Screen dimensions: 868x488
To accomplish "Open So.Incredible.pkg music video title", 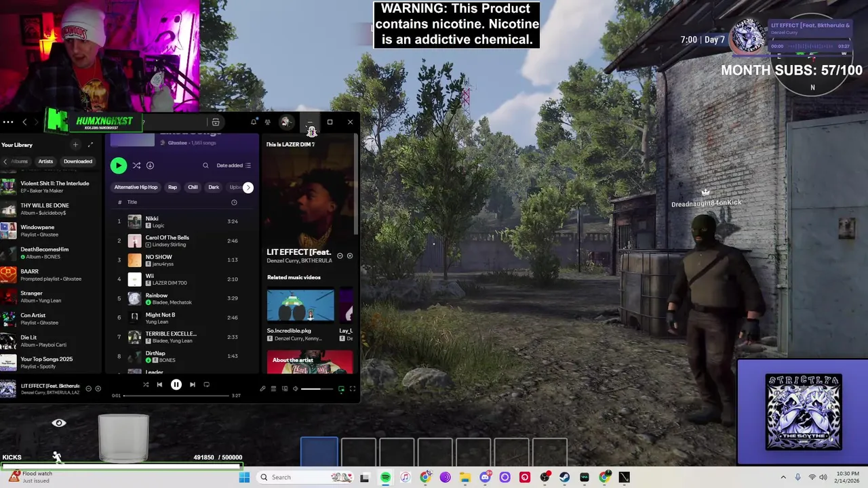I will (x=289, y=331).
